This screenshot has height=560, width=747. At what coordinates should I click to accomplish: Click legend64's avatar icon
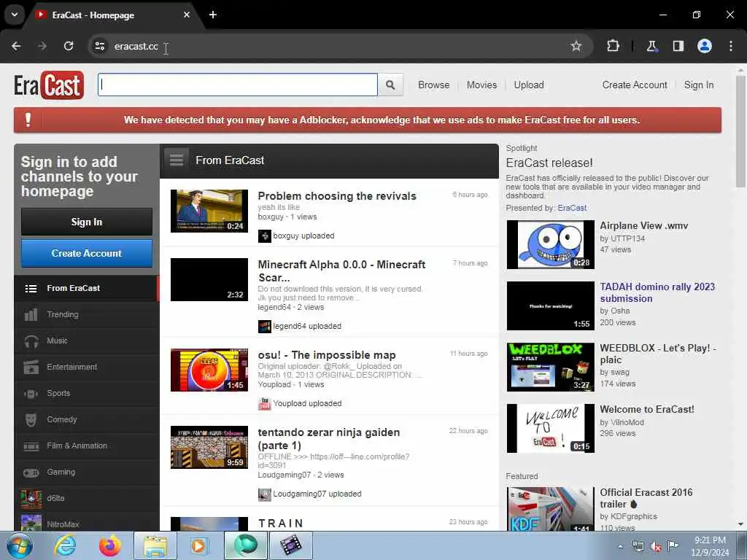click(x=264, y=326)
